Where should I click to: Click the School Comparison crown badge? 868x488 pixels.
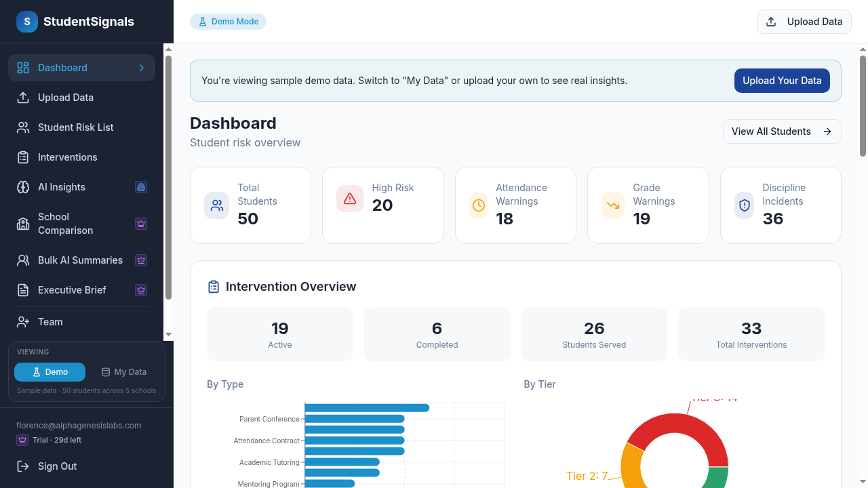[x=141, y=224]
